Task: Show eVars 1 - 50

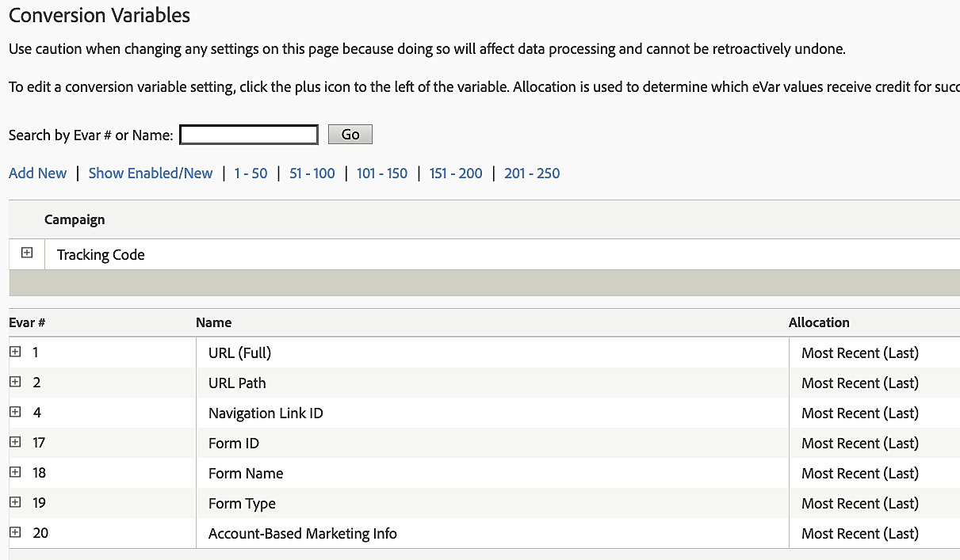Action: [x=251, y=173]
